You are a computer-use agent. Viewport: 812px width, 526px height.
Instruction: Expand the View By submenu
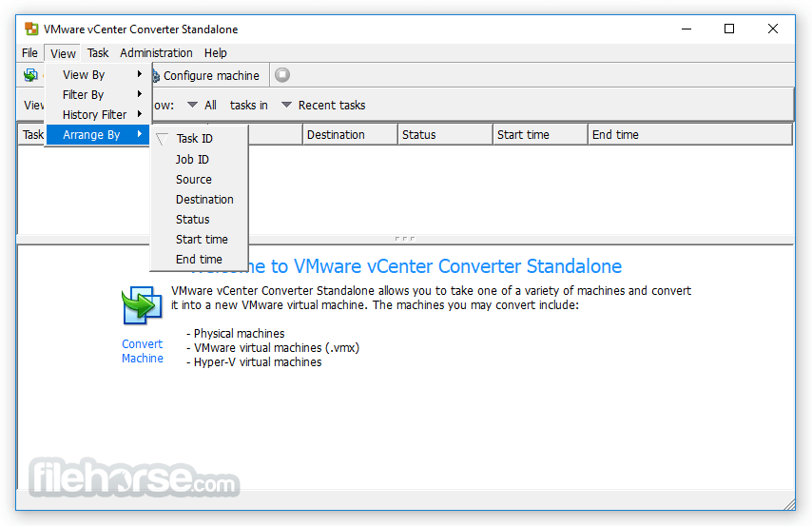pyautogui.click(x=98, y=74)
